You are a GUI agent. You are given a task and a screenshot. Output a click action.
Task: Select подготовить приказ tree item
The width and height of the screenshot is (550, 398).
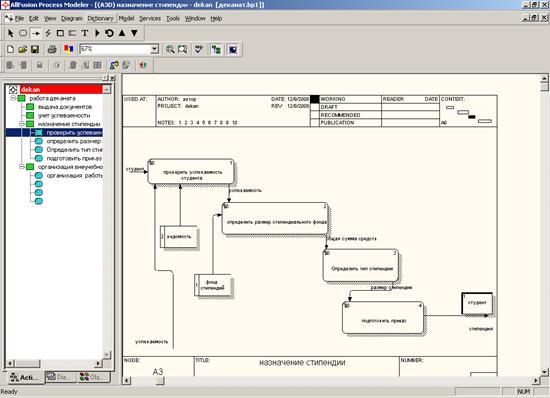point(74,158)
